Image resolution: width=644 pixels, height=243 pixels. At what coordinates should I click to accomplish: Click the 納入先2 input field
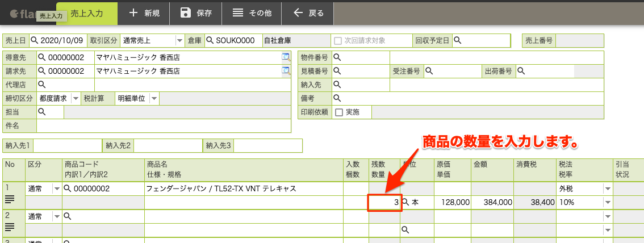168,145
